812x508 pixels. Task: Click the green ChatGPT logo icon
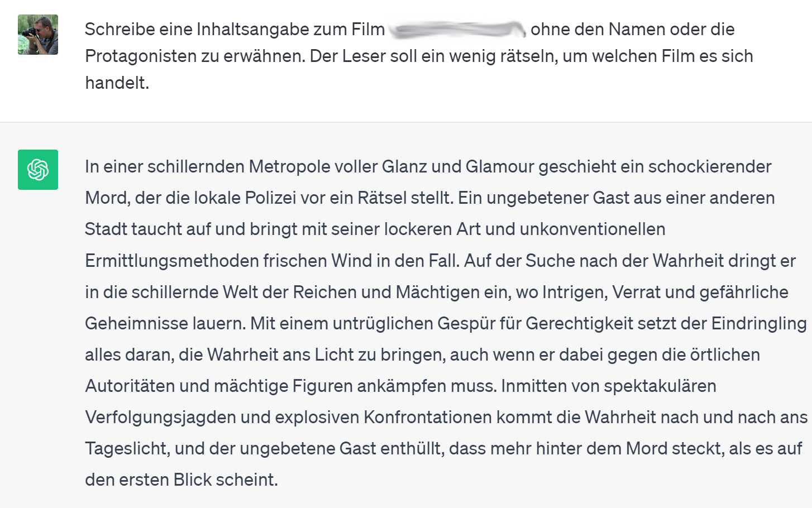(x=38, y=170)
